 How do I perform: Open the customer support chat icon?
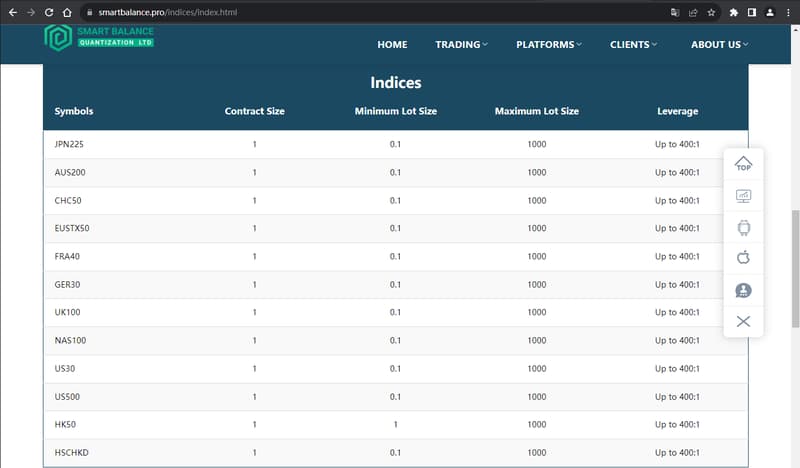click(x=743, y=290)
